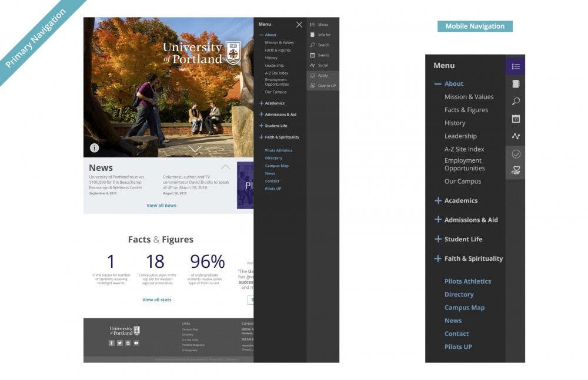Expand Academics section in the mobile navigation
The width and height of the screenshot is (588, 380).
tap(437, 201)
